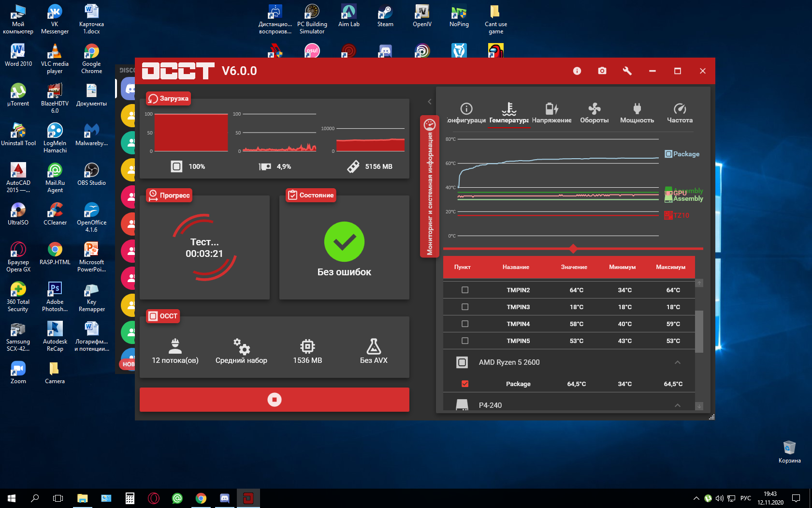Image resolution: width=812 pixels, height=508 pixels.
Task: Enable the TMPIN5 checkbox
Action: pos(465,341)
